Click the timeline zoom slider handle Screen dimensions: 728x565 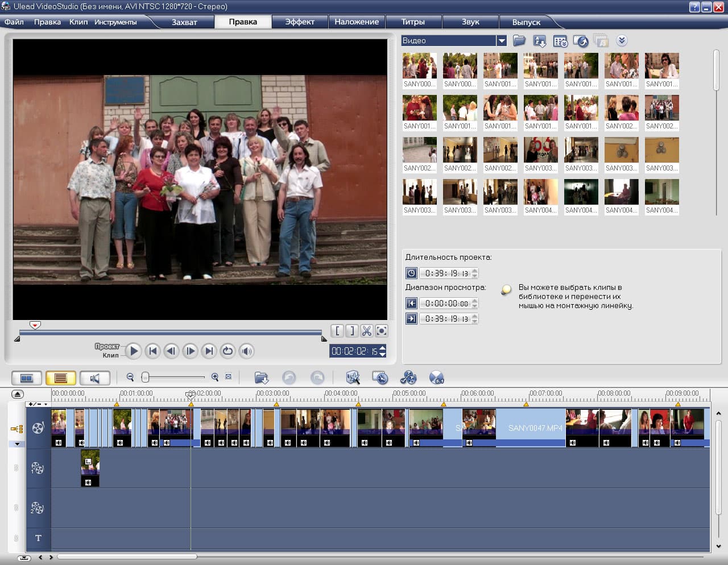coord(146,377)
